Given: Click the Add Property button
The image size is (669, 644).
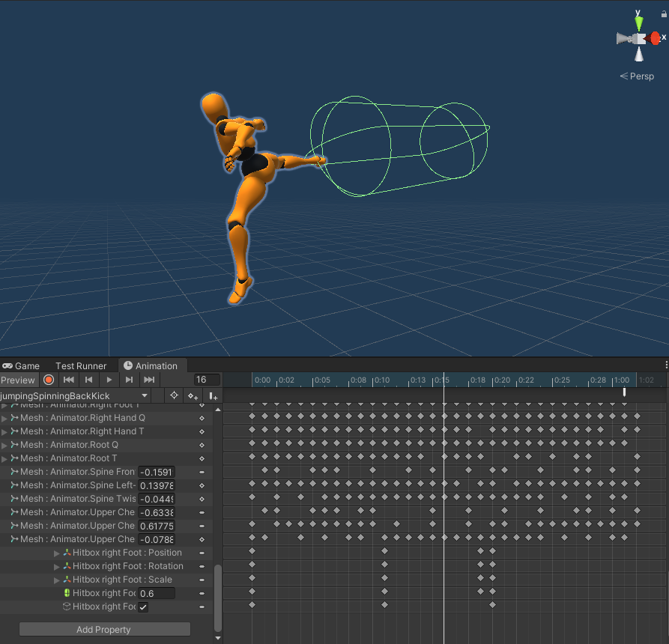Looking at the screenshot, I should (105, 629).
